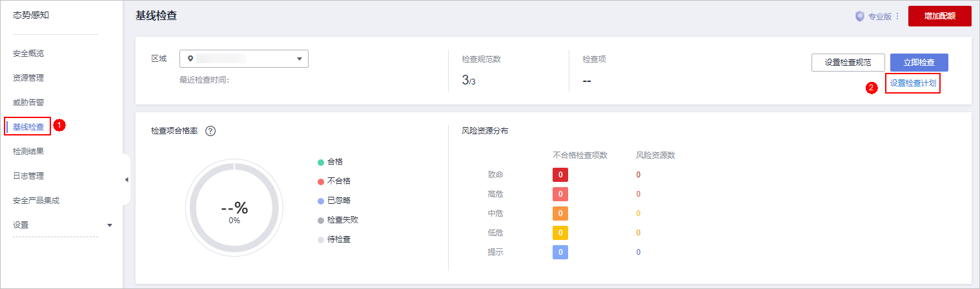The width and height of the screenshot is (980, 289).
Task: Click the help question mark icon beside 检查项合格率
Action: click(210, 131)
